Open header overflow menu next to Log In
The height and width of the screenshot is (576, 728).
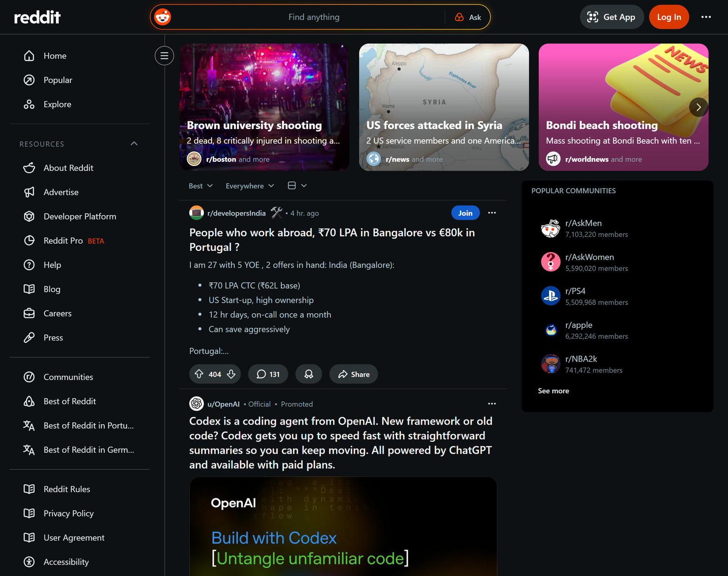pyautogui.click(x=706, y=17)
